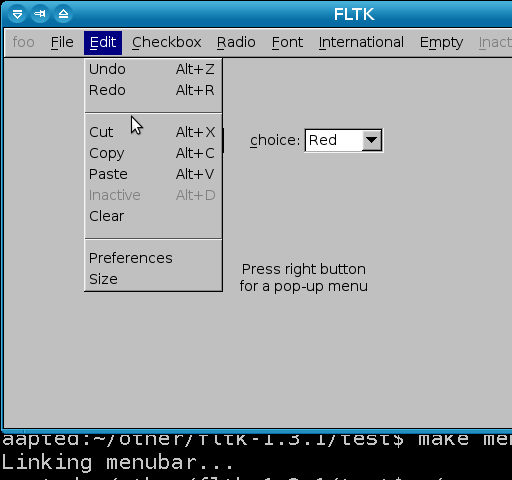512x480 pixels.
Task: Choose Copy in the Edit menu
Action: pyautogui.click(x=153, y=153)
